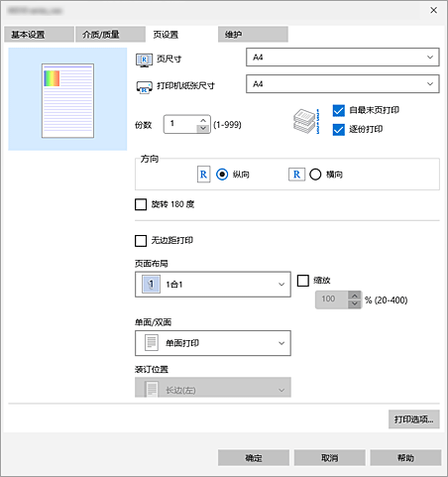This screenshot has width=448, height=477.
Task: Decrease the scaling percentage value
Action: coord(355,303)
